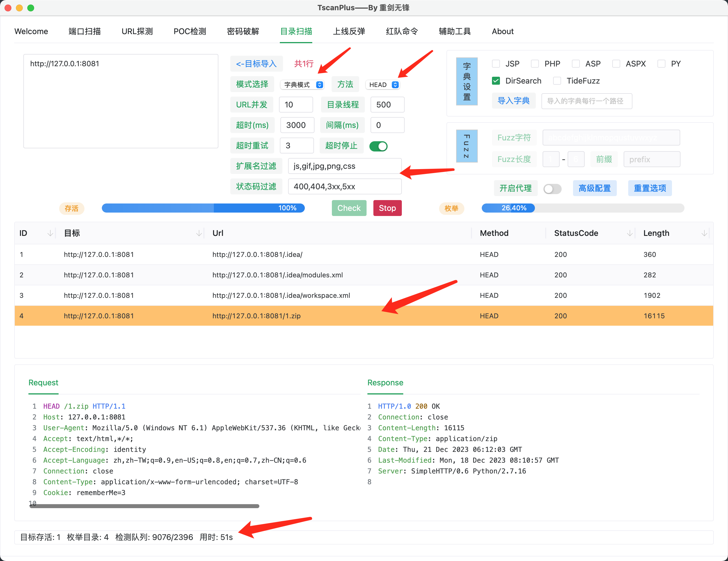Image resolution: width=728 pixels, height=561 pixels.
Task: Open the 端口扫描 tab
Action: [84, 31]
